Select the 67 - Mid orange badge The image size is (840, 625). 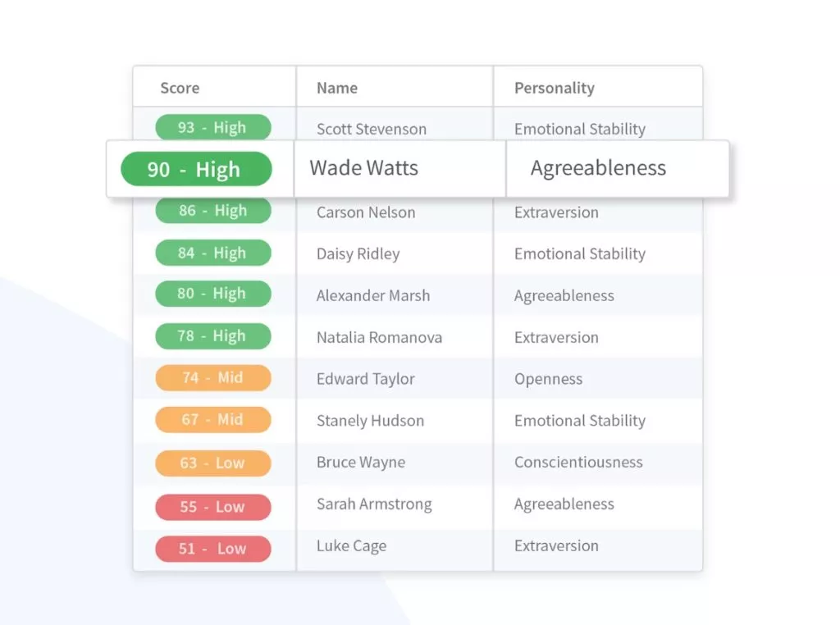[x=212, y=419]
